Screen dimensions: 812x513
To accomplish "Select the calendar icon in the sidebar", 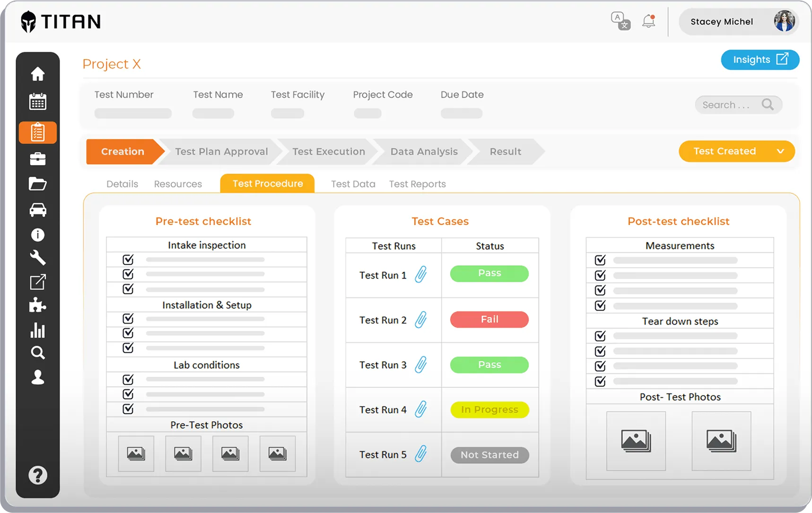I will click(38, 101).
